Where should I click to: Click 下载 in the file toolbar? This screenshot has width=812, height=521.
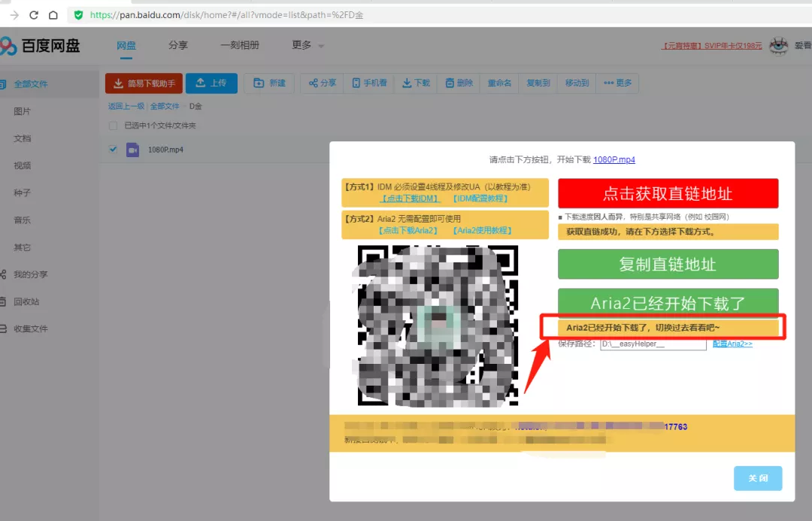[416, 83]
